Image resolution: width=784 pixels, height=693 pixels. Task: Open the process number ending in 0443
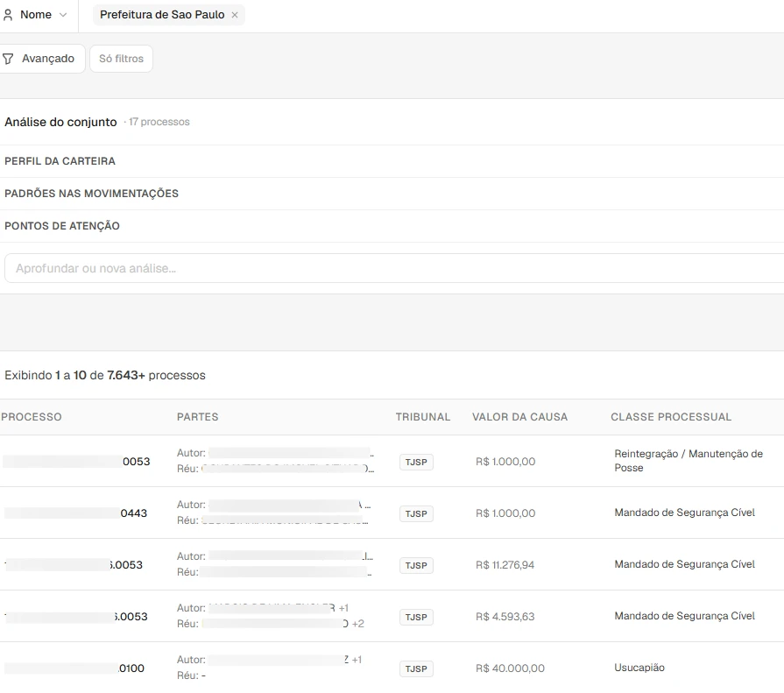click(x=75, y=513)
